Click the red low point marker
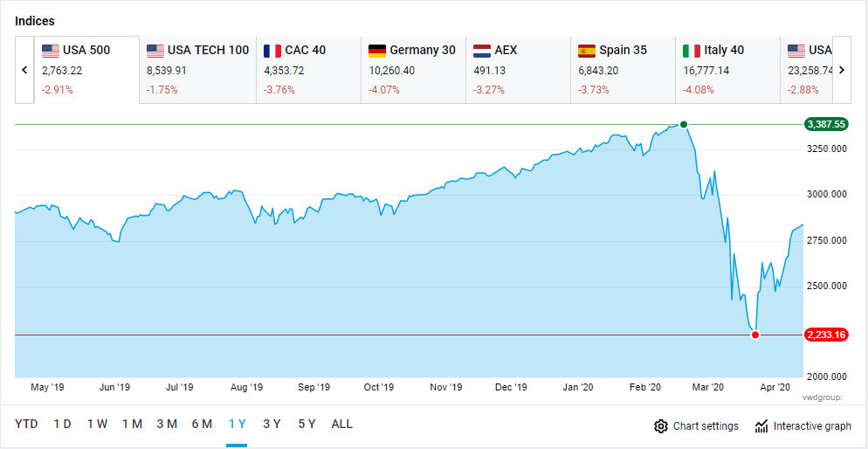Image resolution: width=868 pixels, height=449 pixels. (755, 335)
